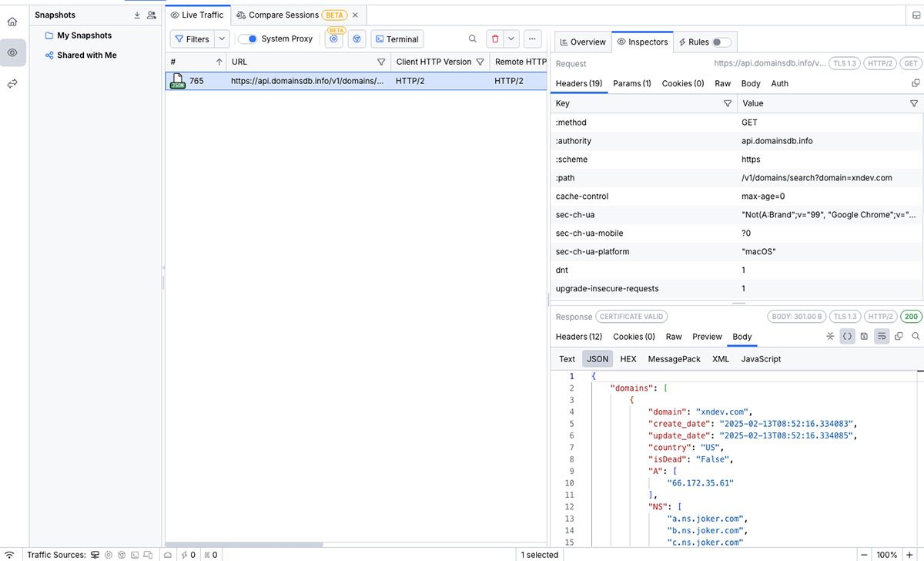The width and height of the screenshot is (924, 561).
Task: Open the response Preview tab
Action: coord(707,337)
